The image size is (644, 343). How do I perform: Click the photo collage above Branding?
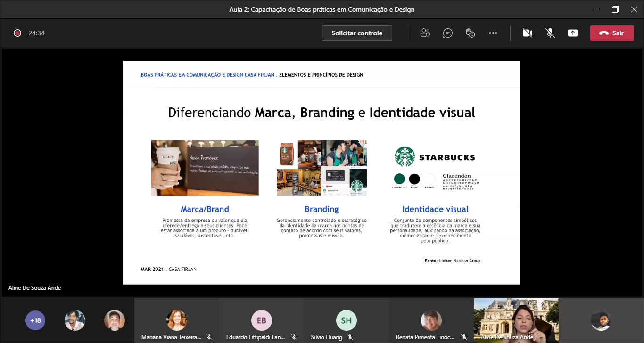point(322,168)
